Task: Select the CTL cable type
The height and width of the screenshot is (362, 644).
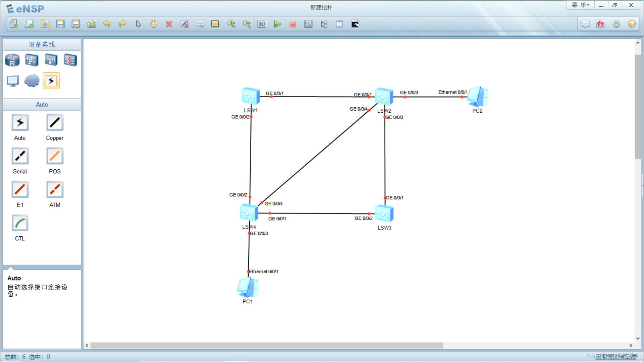Action: click(20, 223)
